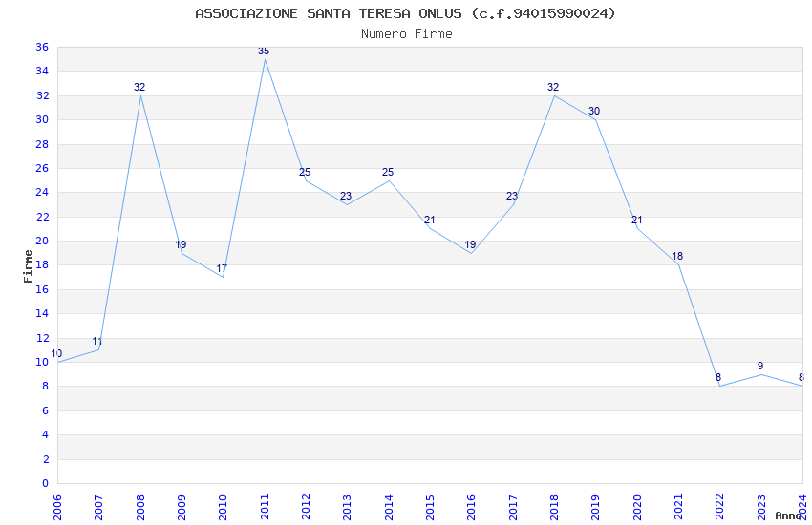This screenshot has width=812, height=525.
Task: Click y-axis tick value 0
Action: tap(45, 483)
